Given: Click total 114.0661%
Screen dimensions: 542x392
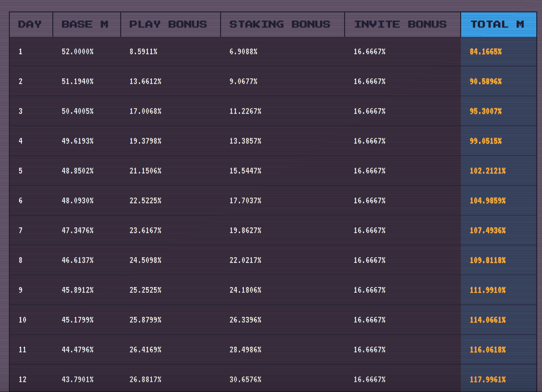Looking at the screenshot, I should click(x=488, y=320).
